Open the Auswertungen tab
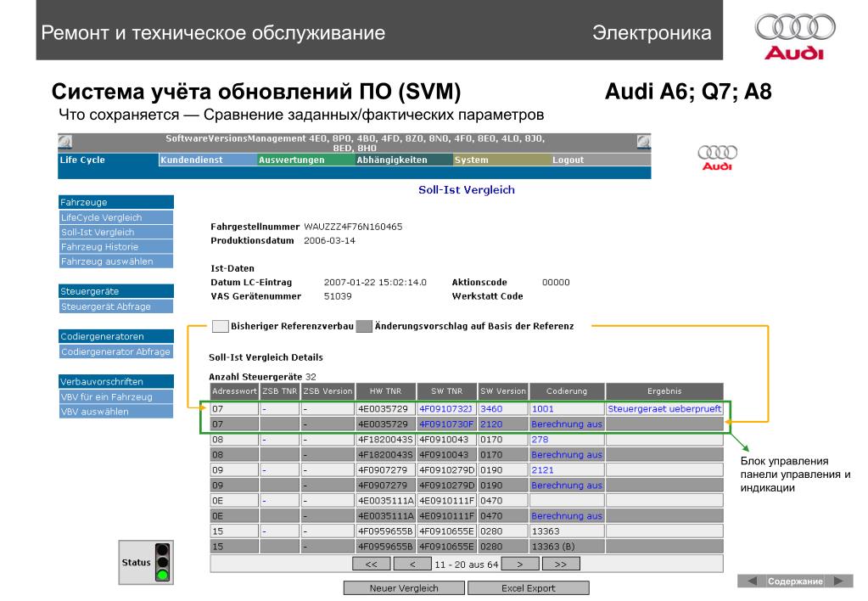Screen dimensions: 868x601 coord(306,160)
